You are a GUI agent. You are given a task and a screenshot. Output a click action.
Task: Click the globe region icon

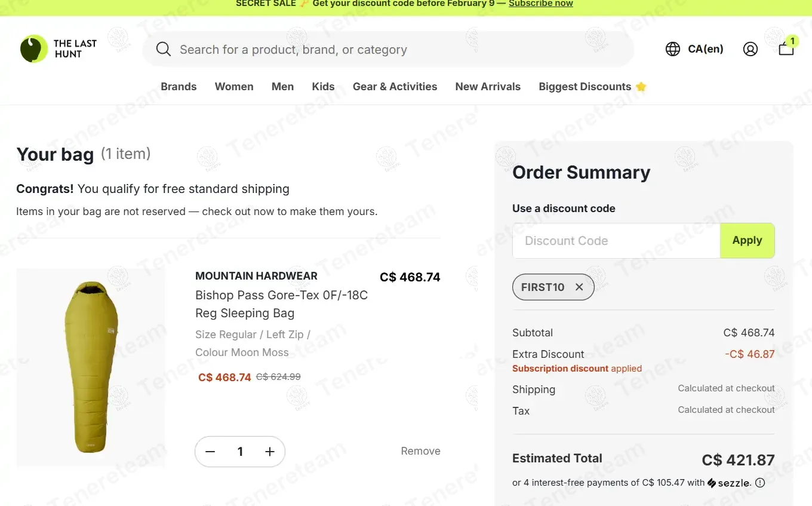(x=673, y=49)
